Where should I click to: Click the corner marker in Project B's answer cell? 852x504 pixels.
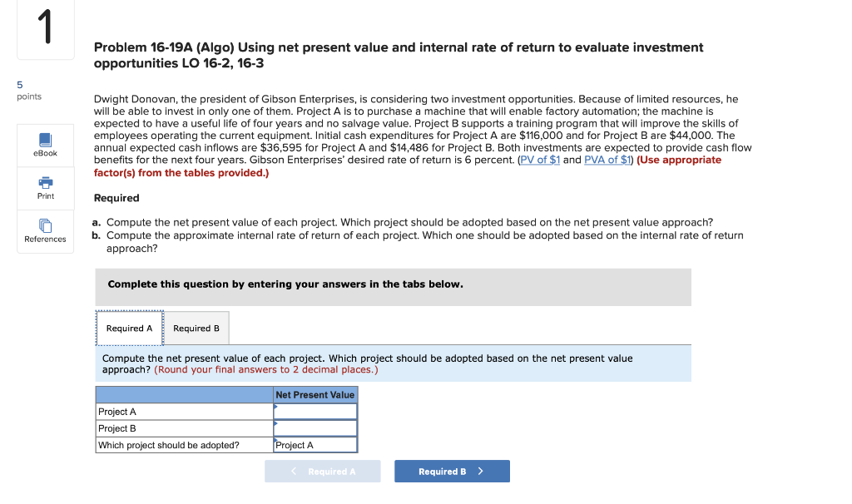[x=276, y=424]
